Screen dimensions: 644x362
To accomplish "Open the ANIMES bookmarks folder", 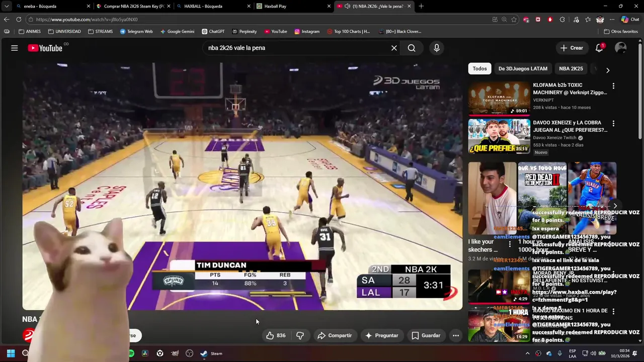I will point(30,31).
